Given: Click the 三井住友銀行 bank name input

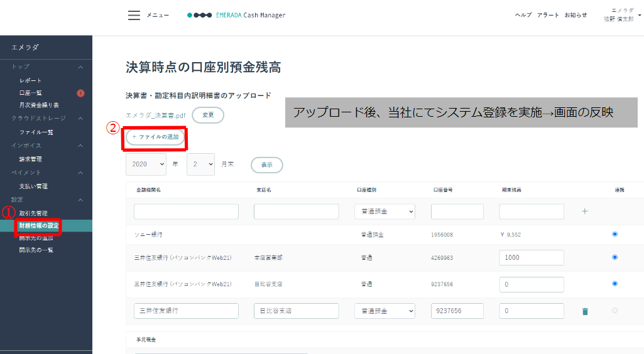Looking at the screenshot, I should [186, 311].
